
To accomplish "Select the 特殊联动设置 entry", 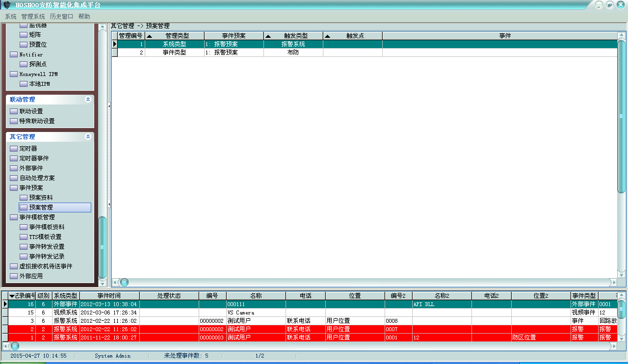I will pos(37,121).
